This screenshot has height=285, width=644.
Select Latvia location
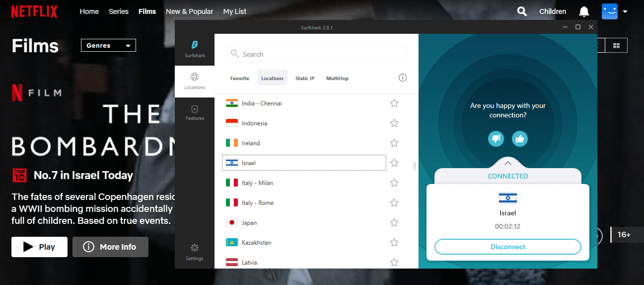(304, 262)
